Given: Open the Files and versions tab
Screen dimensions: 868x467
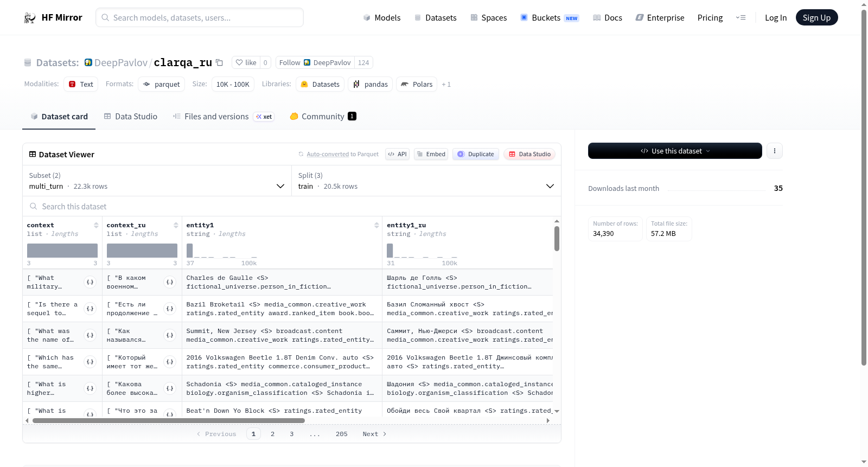Looking at the screenshot, I should (x=224, y=117).
